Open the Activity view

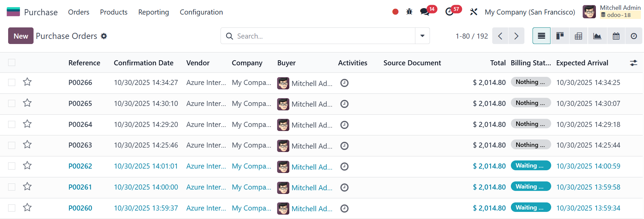click(x=633, y=36)
